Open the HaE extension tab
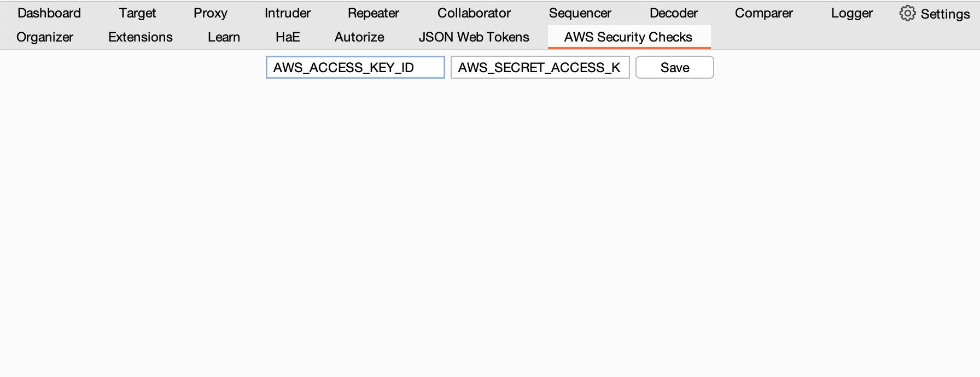This screenshot has width=980, height=377. [288, 37]
